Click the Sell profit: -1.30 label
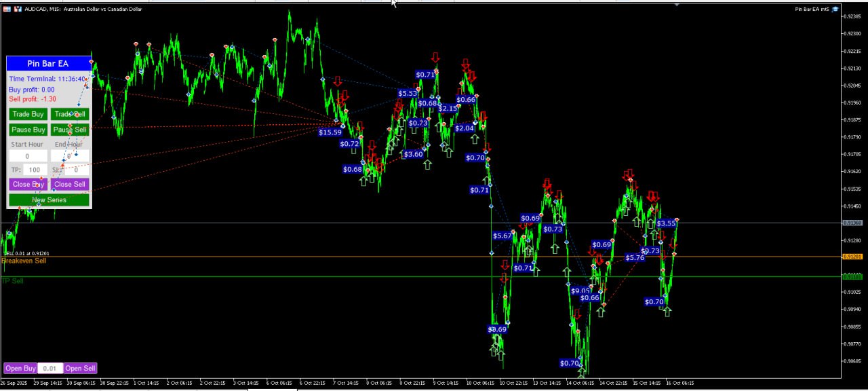Screen dimensions: 868x391 (32, 99)
